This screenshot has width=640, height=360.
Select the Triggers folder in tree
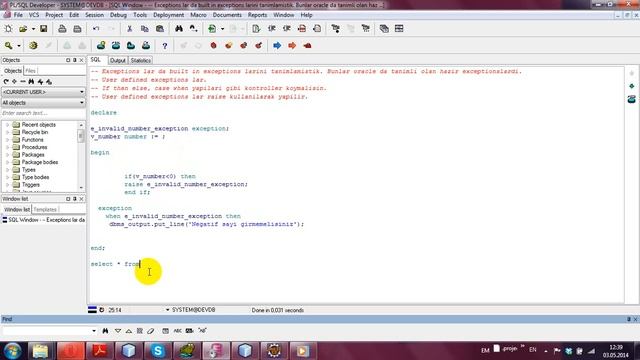pos(31,185)
